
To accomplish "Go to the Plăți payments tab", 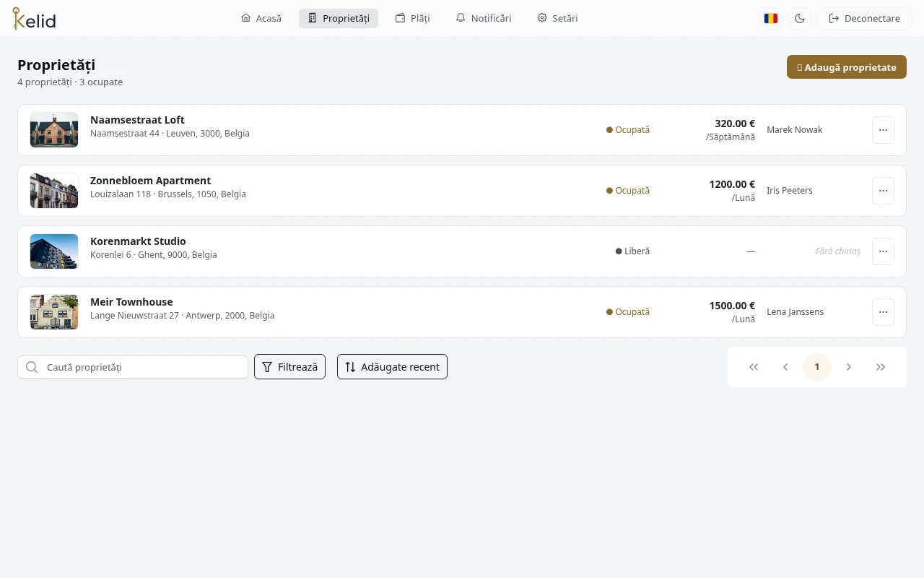I will pos(413,18).
